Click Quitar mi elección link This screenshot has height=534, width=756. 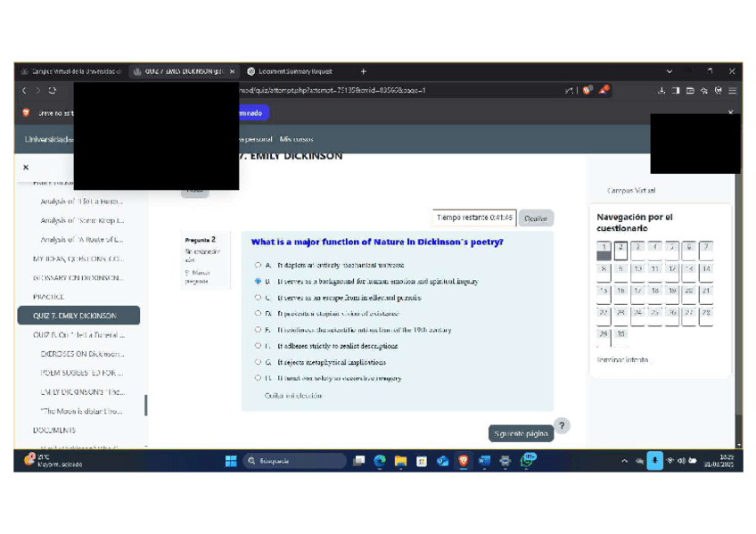293,396
